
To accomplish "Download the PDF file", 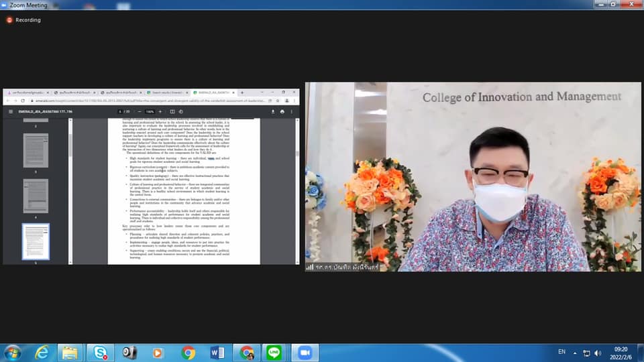I will 273,111.
